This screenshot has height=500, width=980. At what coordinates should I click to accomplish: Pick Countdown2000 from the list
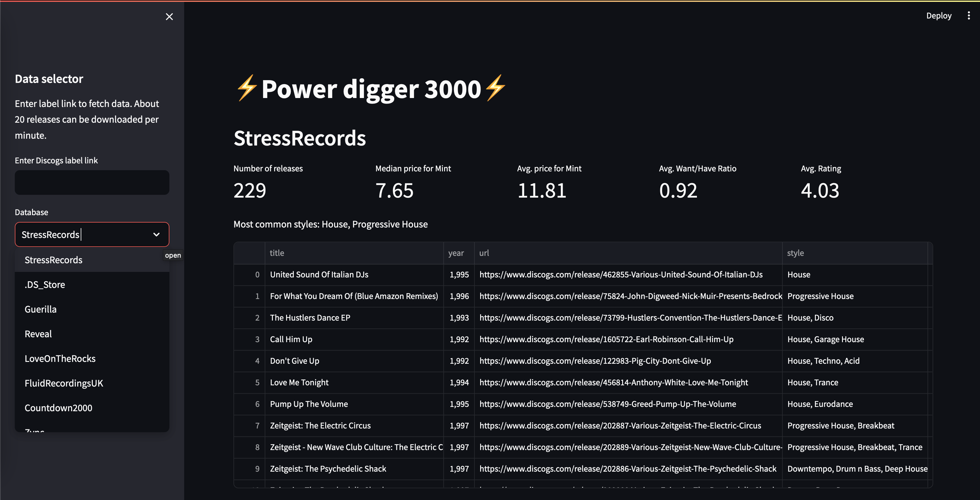[59, 408]
